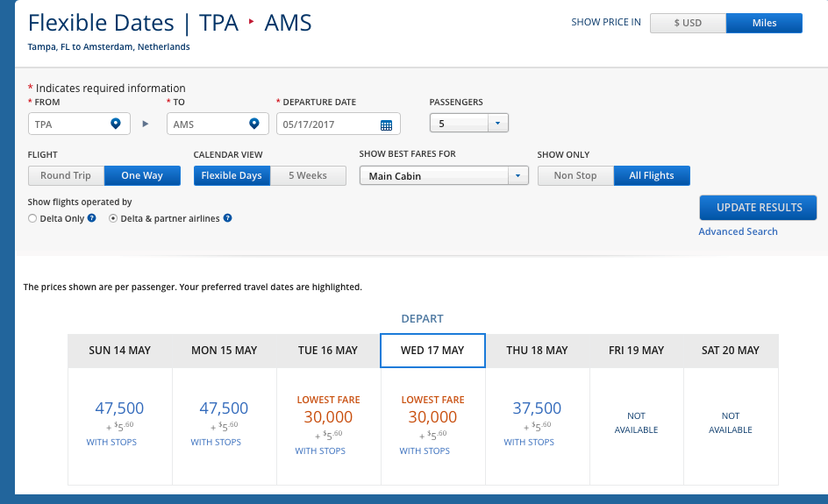The image size is (828, 504).
Task: Click WITH STOPS under Wednesday fare
Action: point(425,451)
